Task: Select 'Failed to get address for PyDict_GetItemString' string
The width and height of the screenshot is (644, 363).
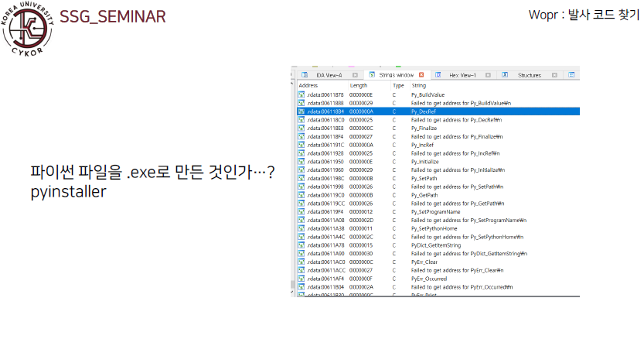Action: [469, 254]
